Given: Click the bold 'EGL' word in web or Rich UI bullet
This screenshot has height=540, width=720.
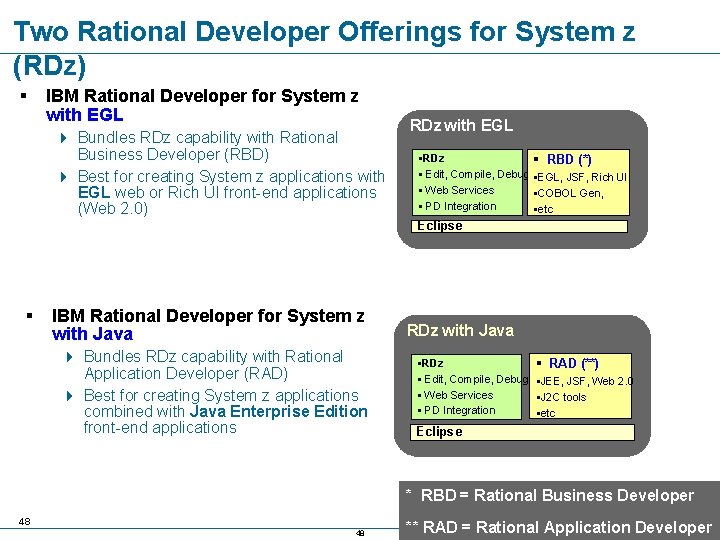Looking at the screenshot, I should [94, 192].
